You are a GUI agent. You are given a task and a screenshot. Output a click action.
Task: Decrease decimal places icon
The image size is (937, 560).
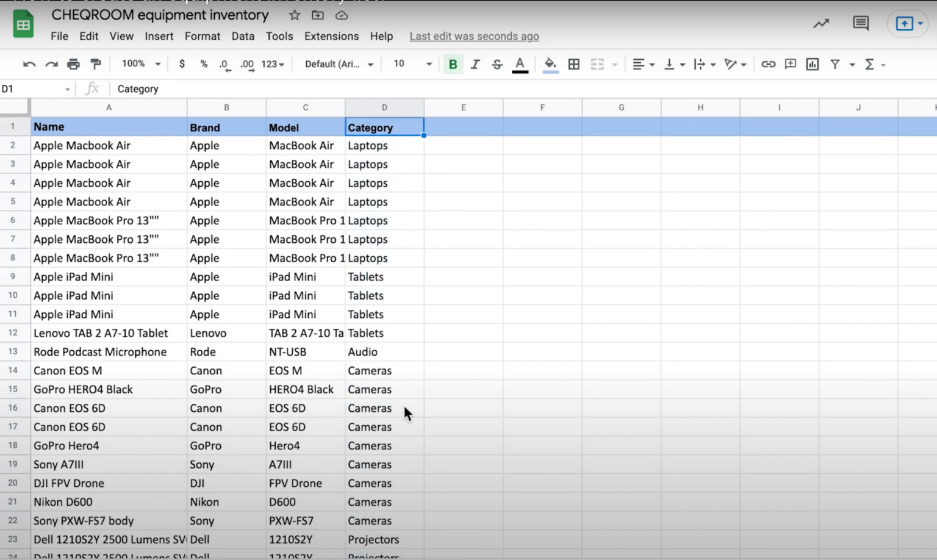pos(224,65)
